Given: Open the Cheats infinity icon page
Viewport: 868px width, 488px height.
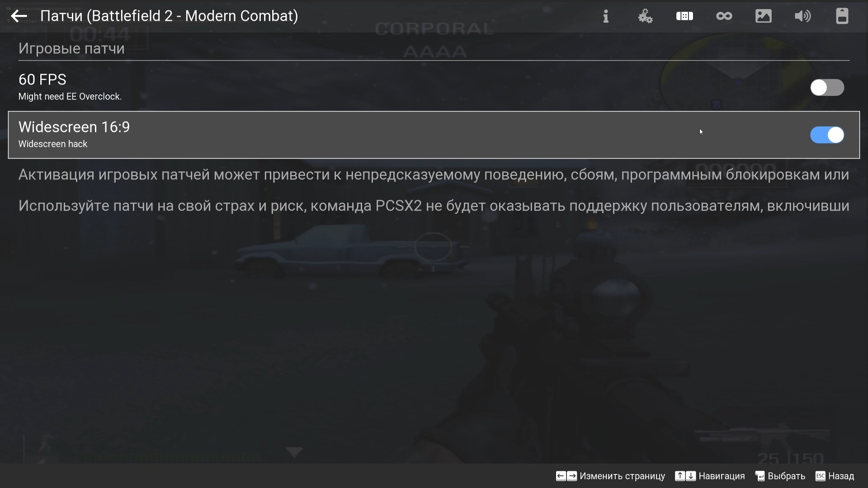Looking at the screenshot, I should point(724,16).
